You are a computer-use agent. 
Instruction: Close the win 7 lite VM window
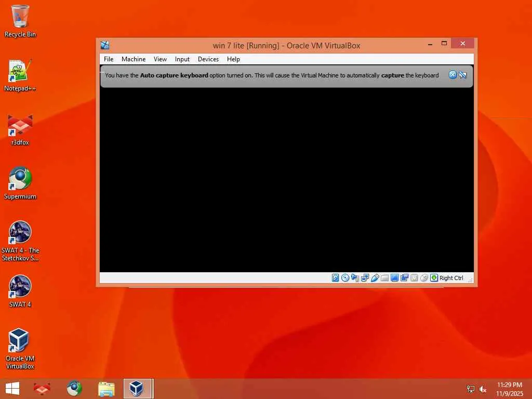[462, 44]
